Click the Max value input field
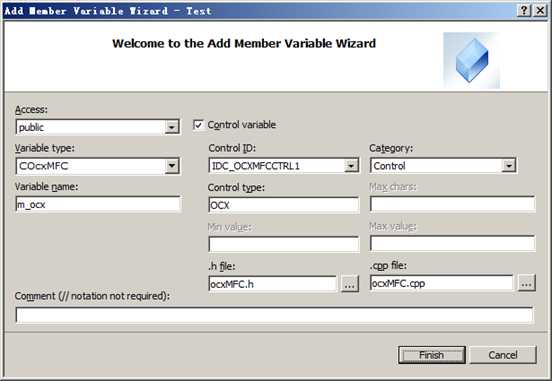Image resolution: width=552 pixels, height=381 pixels. pos(453,244)
